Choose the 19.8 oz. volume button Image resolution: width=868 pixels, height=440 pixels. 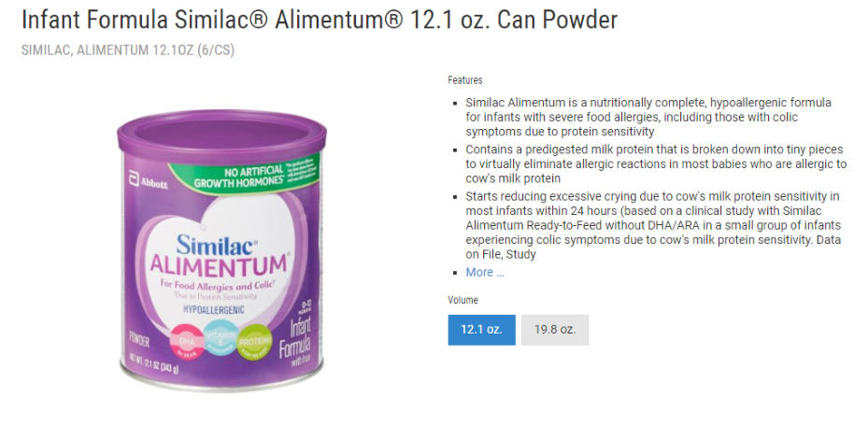(555, 330)
